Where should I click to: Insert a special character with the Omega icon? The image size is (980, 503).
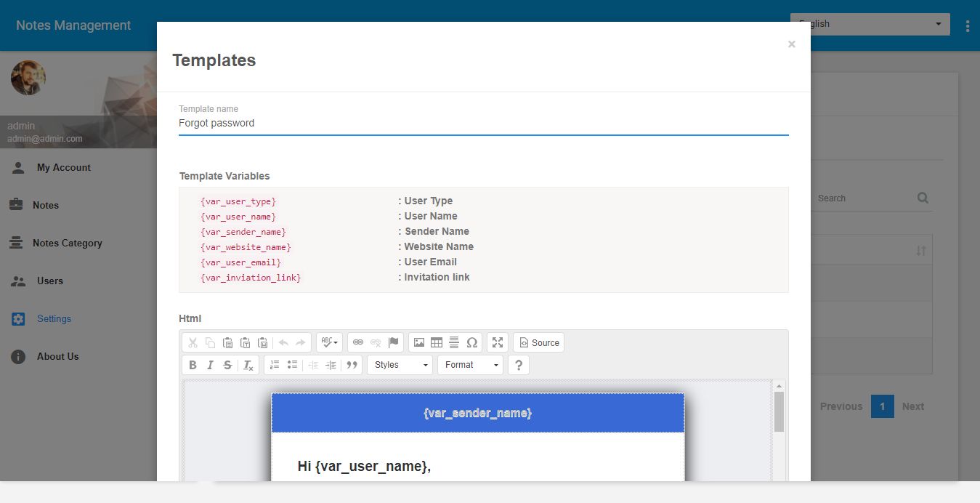(x=471, y=343)
